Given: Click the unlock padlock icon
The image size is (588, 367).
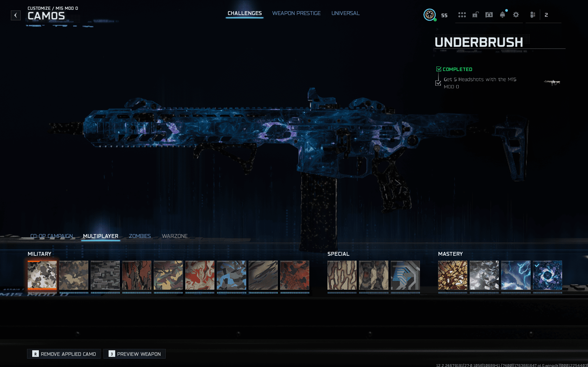Looking at the screenshot, I should click(475, 15).
